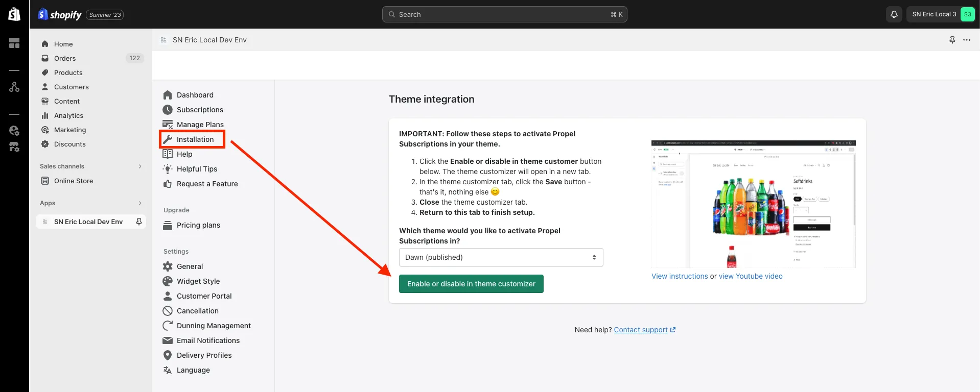Viewport: 980px width, 392px height.
Task: Open the SN Eric Local 3 store switcher
Action: 941,14
